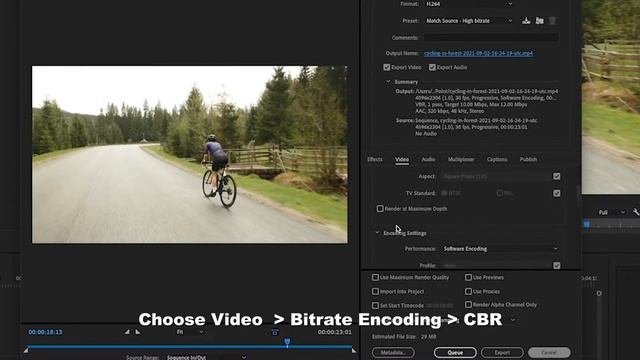The height and width of the screenshot is (360, 640).
Task: Click the Program monitor preview on the right
Action: [x=611, y=97]
